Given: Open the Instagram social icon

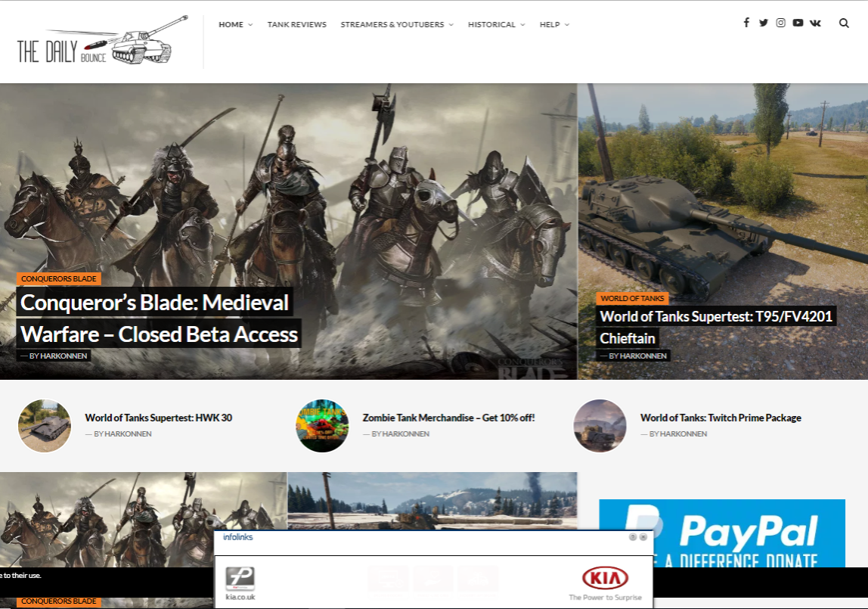Looking at the screenshot, I should (780, 23).
